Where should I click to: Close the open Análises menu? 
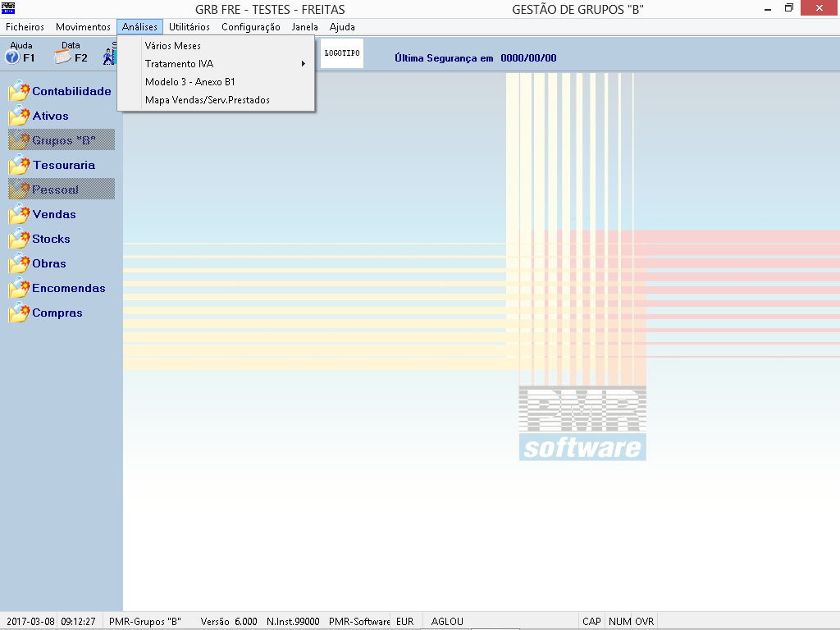[x=139, y=27]
